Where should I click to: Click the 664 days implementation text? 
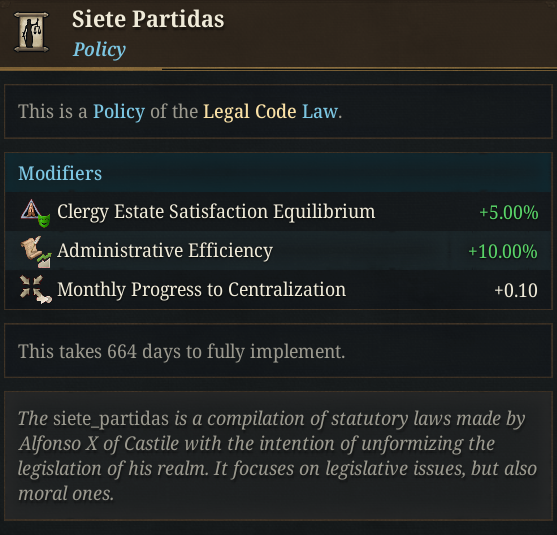(181, 351)
